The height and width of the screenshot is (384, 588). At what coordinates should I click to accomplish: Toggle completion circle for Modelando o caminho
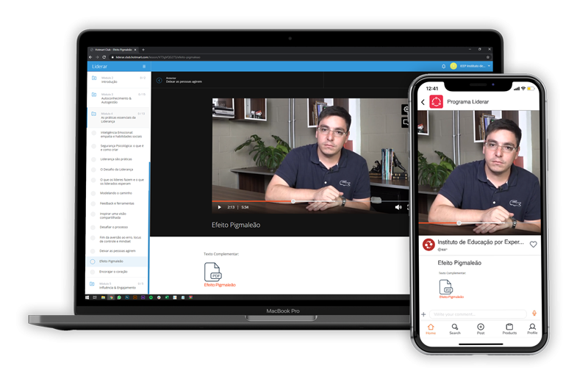pos(93,193)
